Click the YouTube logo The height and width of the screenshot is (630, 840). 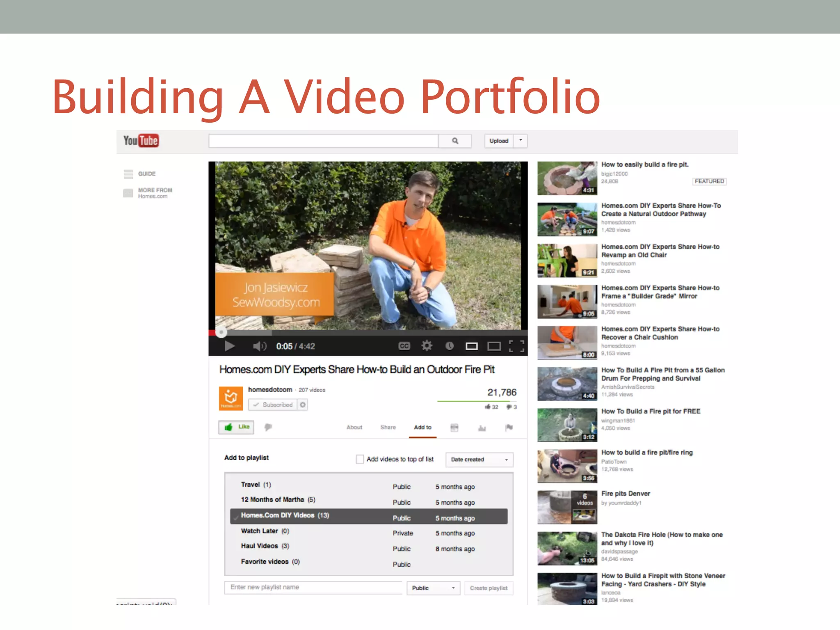141,141
